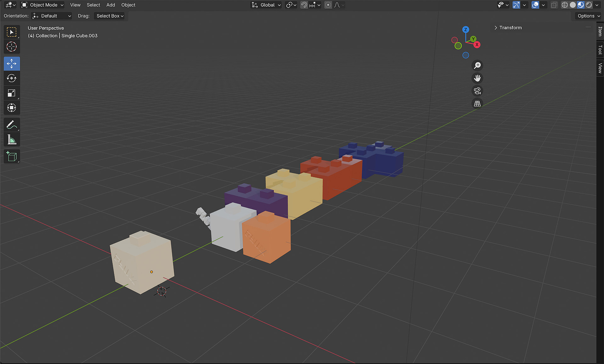Switch to solid viewport shading
This screenshot has height=364, width=604.
(x=573, y=5)
